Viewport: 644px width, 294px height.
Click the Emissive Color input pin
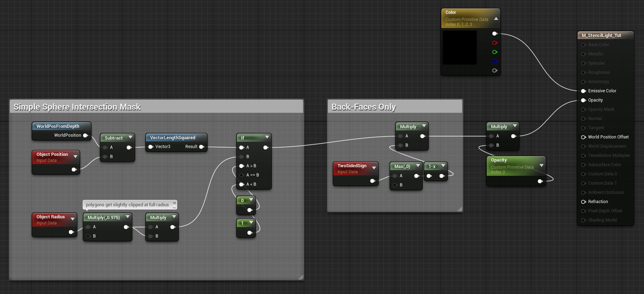[583, 91]
